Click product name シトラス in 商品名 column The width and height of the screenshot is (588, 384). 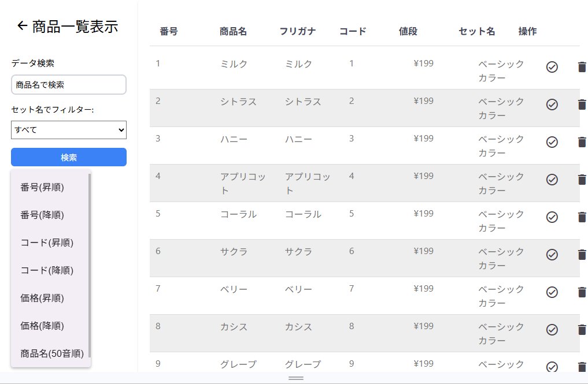pyautogui.click(x=238, y=102)
